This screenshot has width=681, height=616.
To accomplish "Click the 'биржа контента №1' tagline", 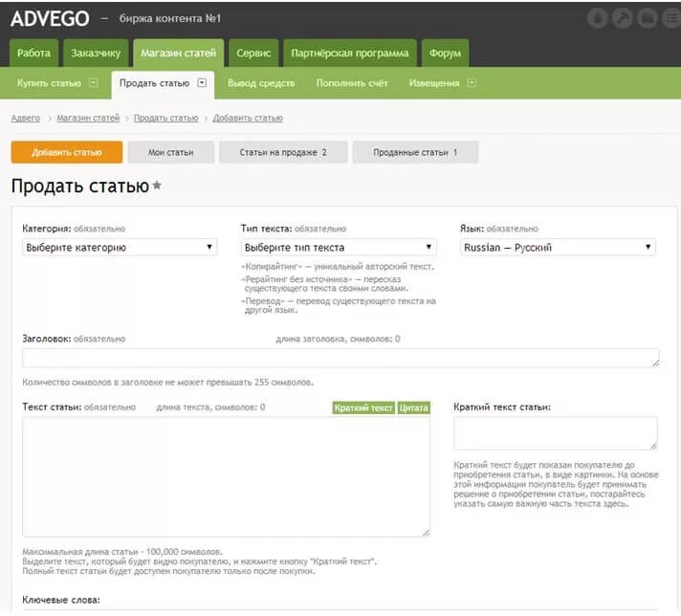I will click(x=170, y=18).
